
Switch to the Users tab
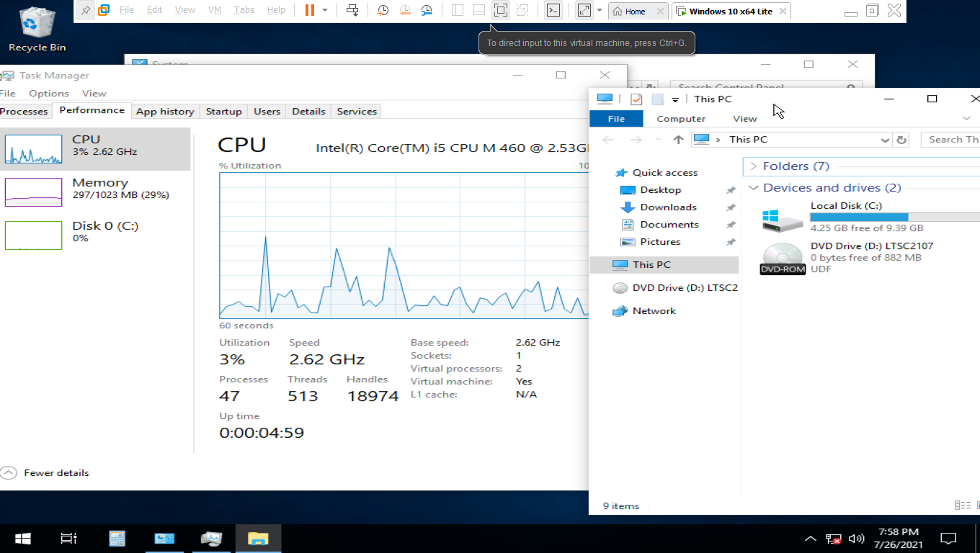(x=267, y=112)
